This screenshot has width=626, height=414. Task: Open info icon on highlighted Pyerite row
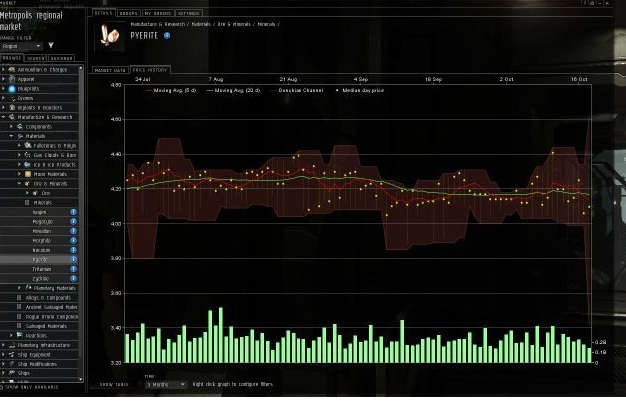point(73,259)
